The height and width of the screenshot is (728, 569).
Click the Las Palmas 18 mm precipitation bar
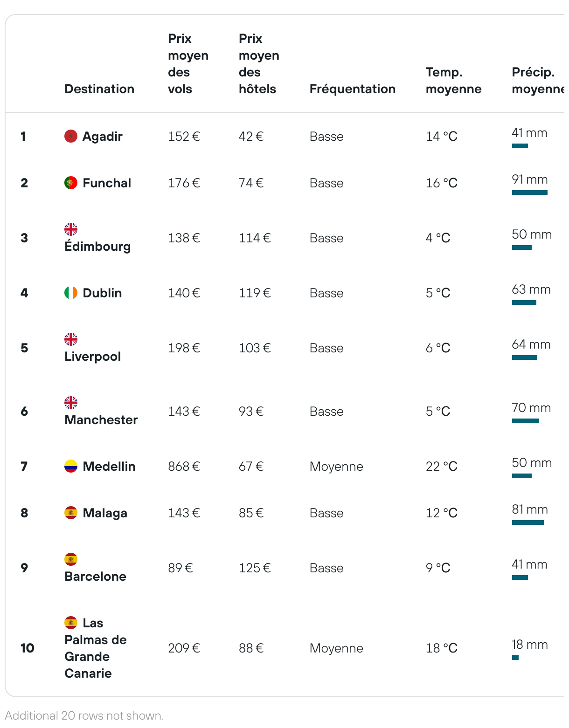515,658
